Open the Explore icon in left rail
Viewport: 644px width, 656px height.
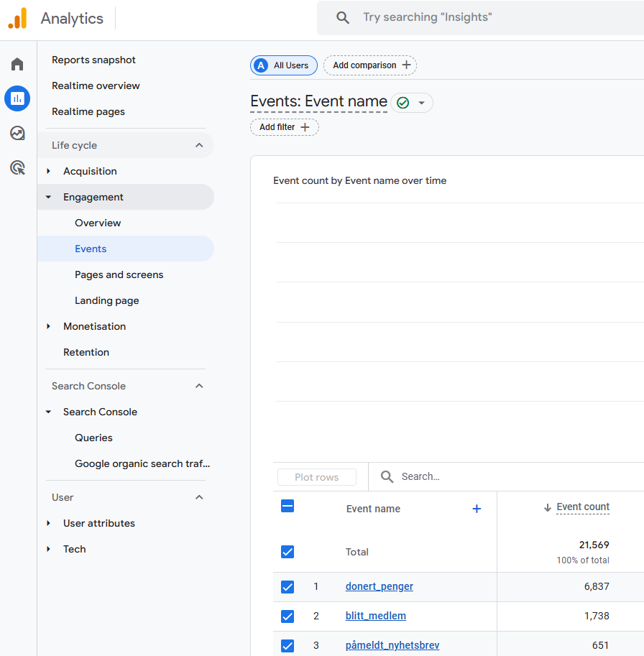17,133
